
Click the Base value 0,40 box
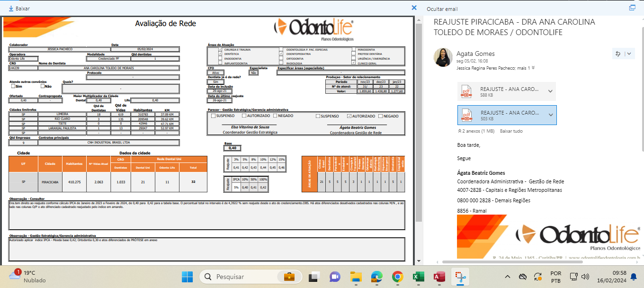(232, 148)
